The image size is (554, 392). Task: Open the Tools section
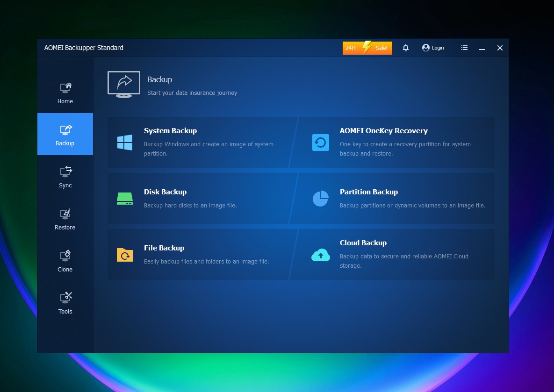[x=65, y=303]
